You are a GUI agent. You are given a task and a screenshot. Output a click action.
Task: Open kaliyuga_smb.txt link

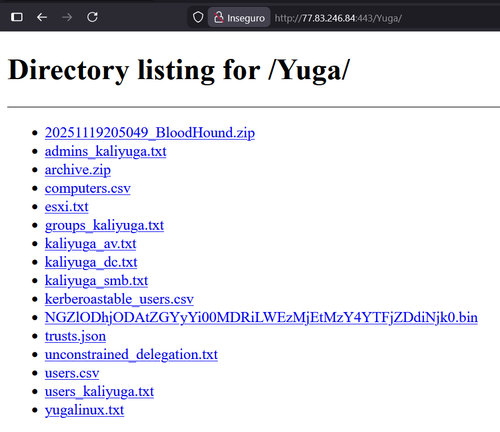(x=96, y=281)
